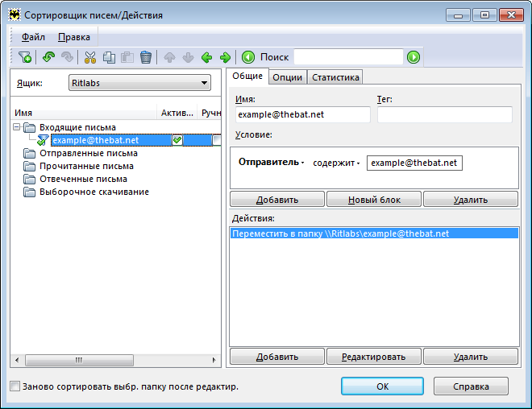This screenshot has width=532, height=409.
Task: Open the Файл menu
Action: 33,37
